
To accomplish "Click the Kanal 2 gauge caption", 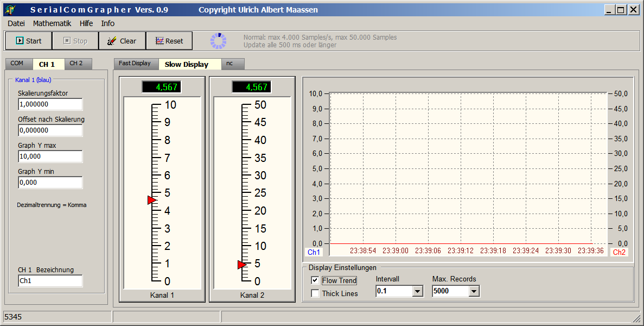I will click(x=252, y=295).
